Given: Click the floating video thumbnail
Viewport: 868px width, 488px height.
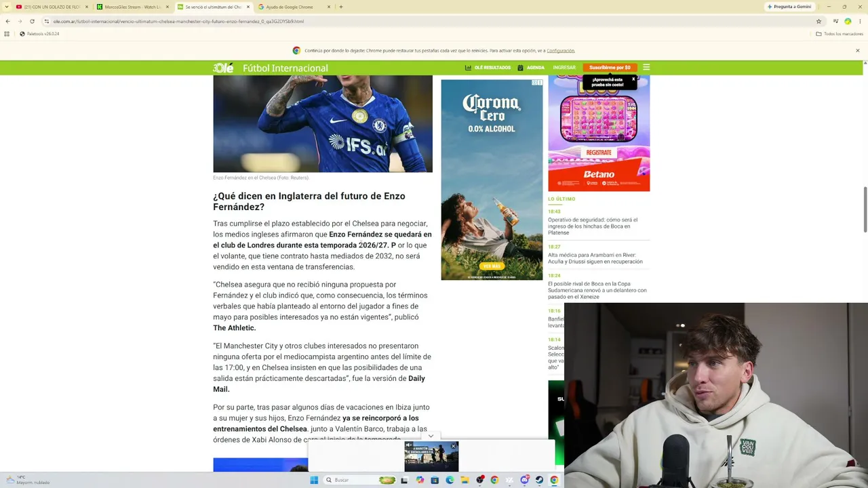Looking at the screenshot, I should (x=431, y=456).
